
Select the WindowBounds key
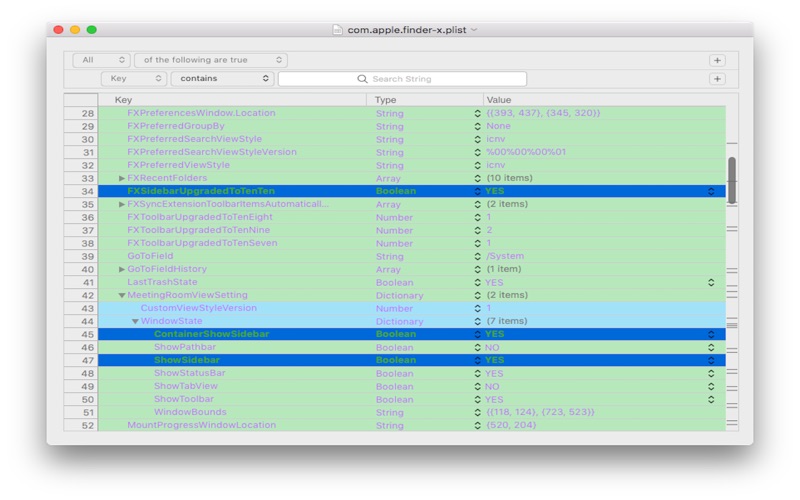point(190,412)
